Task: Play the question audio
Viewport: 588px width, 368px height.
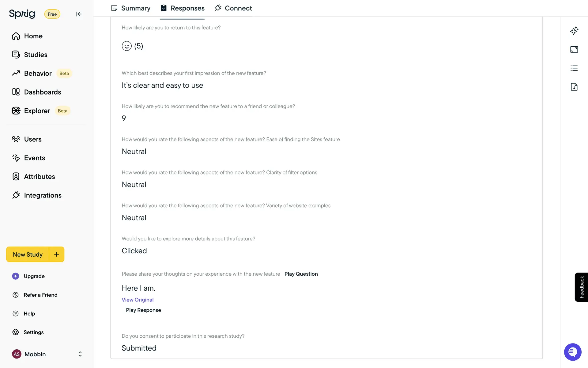Action: 301,274
